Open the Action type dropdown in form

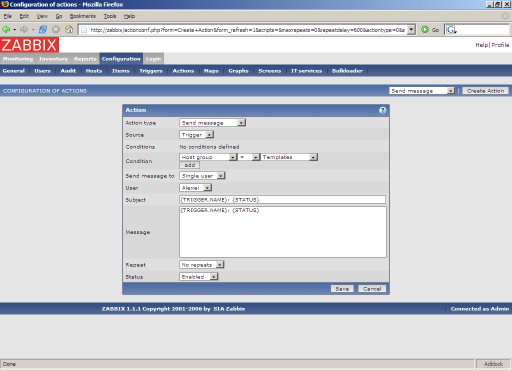(x=212, y=123)
